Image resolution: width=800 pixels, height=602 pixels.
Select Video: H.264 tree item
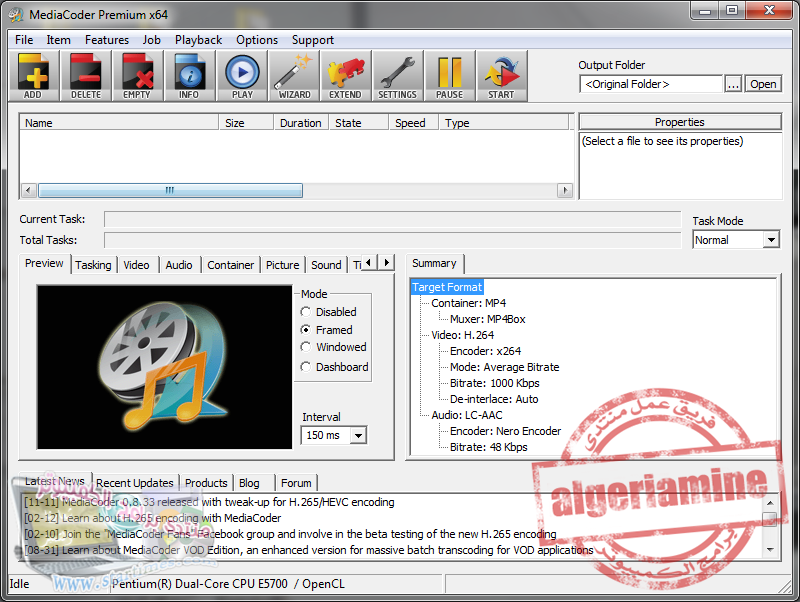463,335
